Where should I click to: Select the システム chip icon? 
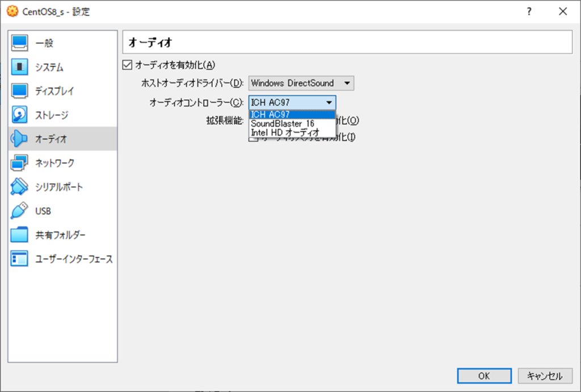[x=19, y=67]
